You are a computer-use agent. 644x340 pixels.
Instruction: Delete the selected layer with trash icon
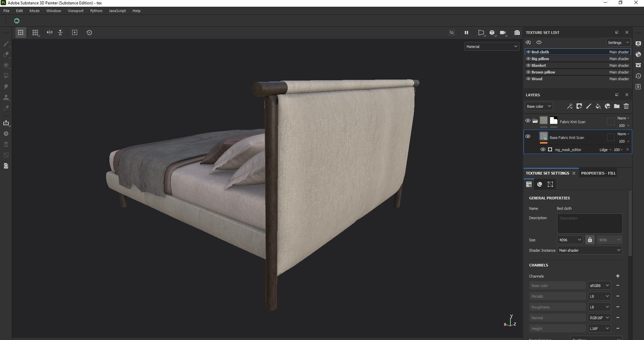tap(626, 106)
